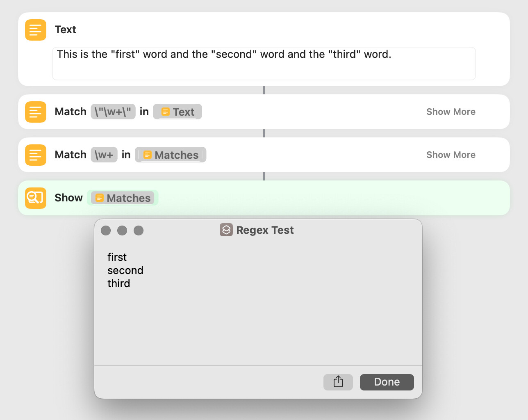Click the result line 'third'
This screenshot has height=420, width=528.
click(119, 283)
